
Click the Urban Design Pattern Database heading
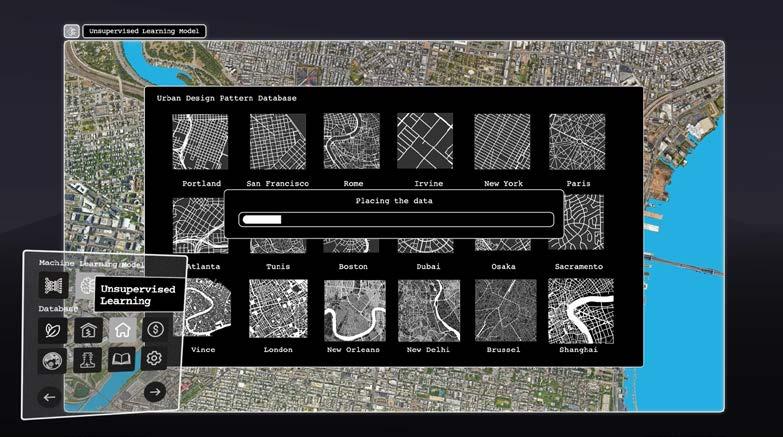227,98
